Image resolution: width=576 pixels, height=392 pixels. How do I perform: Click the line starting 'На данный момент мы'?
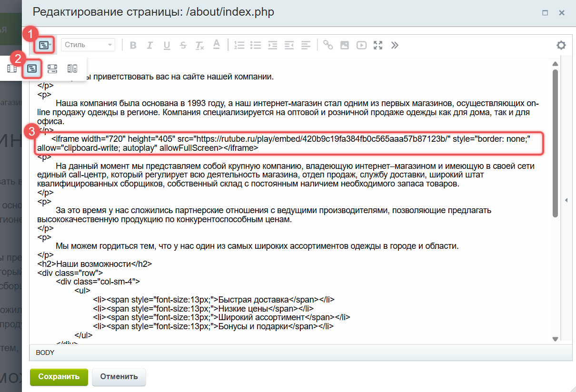point(295,166)
